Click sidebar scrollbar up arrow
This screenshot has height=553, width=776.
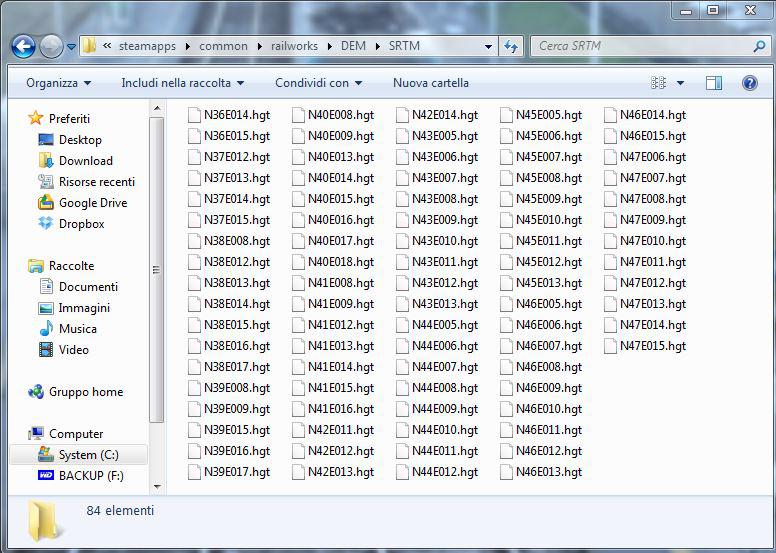click(157, 108)
